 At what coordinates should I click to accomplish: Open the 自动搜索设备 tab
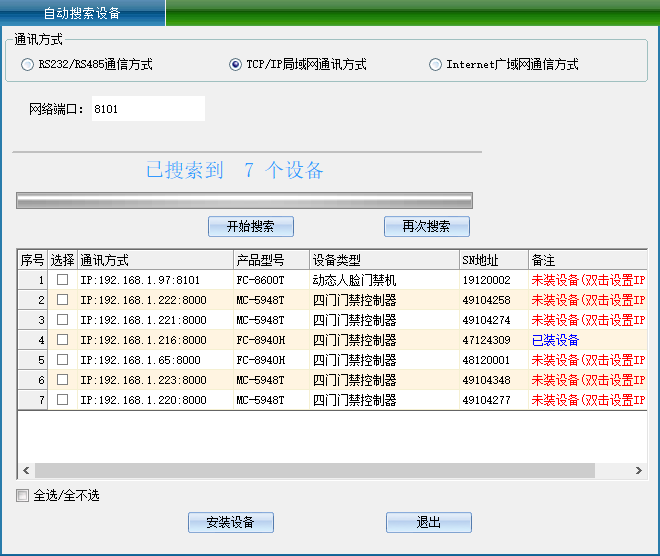click(82, 14)
